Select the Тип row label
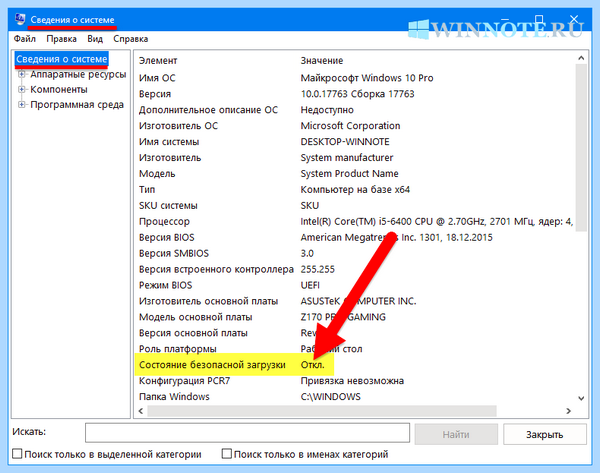Screen dimensions: 600x473 coord(147,190)
